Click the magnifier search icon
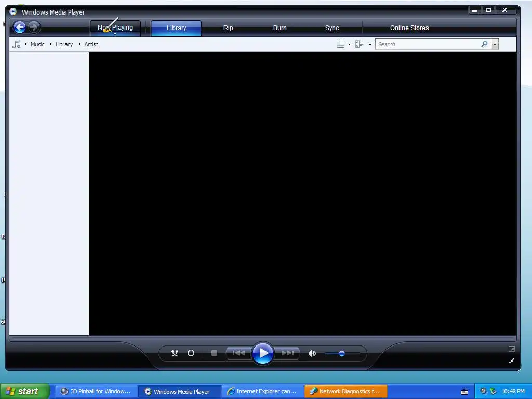 tap(485, 44)
